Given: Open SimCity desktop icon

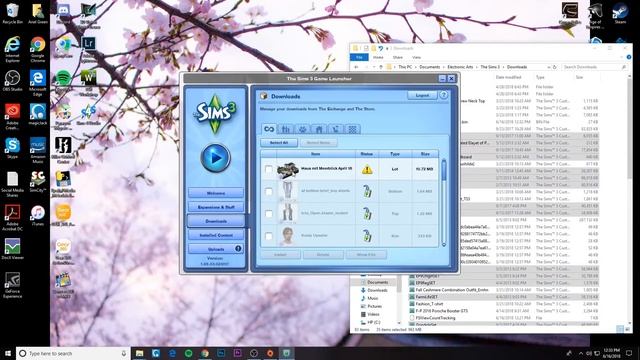Looking at the screenshot, I should click(x=38, y=182).
